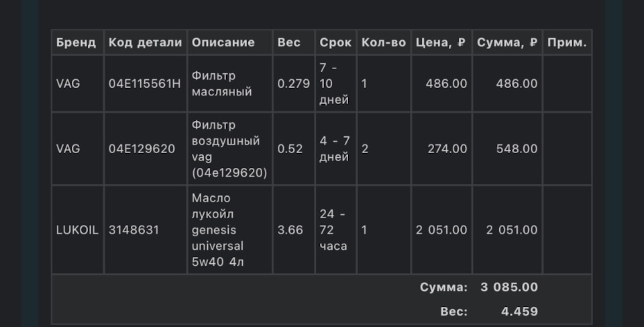Click the Цена, ₽ column header
Screen dimensions: 644x327
click(x=441, y=42)
